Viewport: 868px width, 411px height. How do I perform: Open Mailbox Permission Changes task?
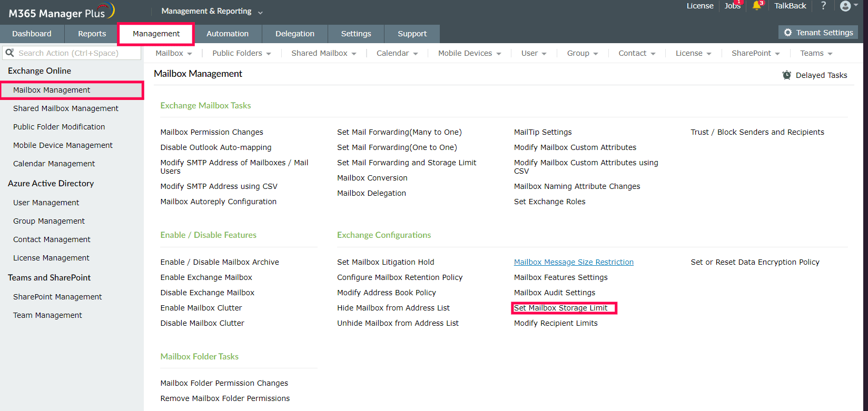pyautogui.click(x=212, y=132)
